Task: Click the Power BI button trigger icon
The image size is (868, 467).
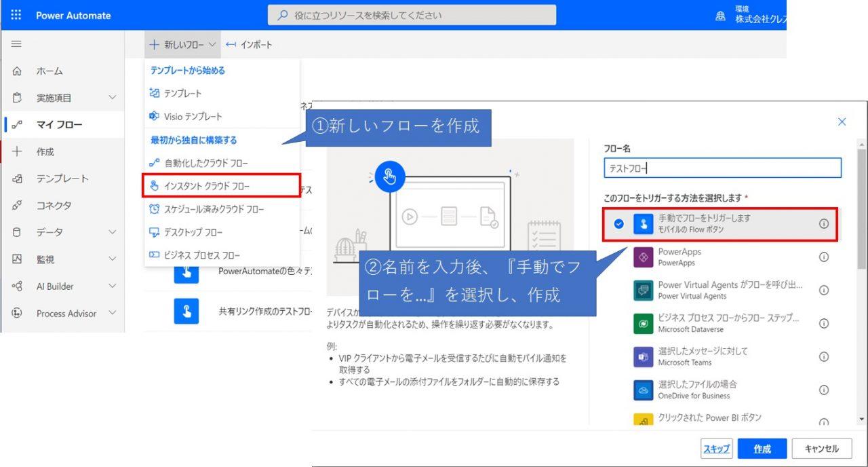Action: point(643,420)
